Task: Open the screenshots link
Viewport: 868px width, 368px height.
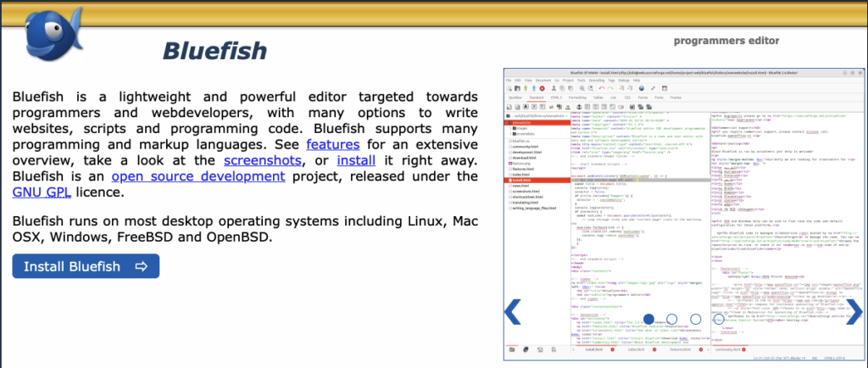Action: pos(263,161)
